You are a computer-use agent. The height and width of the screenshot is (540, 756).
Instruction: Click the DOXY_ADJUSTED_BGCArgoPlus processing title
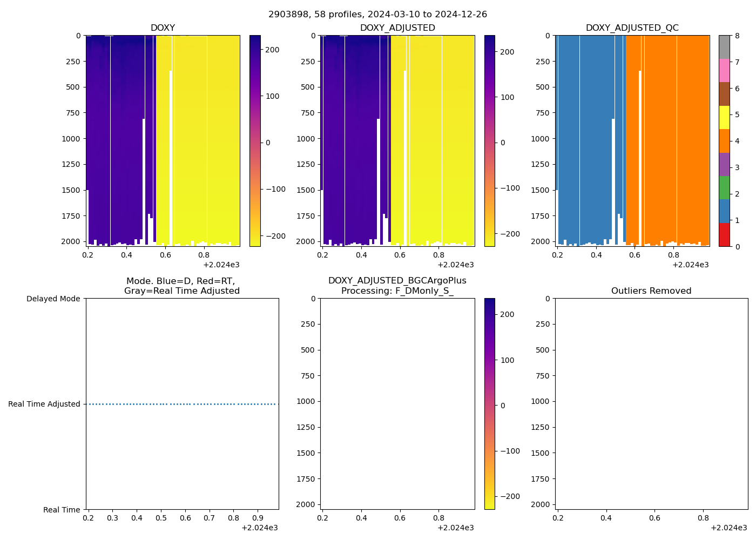[x=397, y=286]
